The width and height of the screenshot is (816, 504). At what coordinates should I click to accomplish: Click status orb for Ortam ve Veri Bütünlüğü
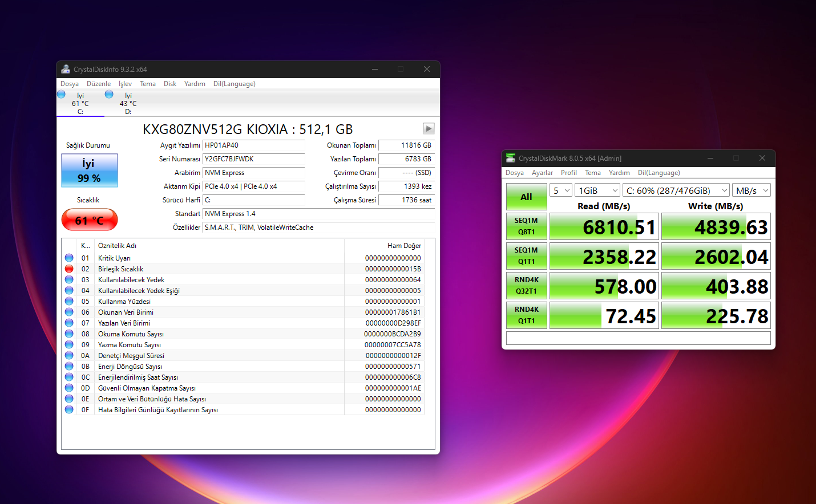69,399
